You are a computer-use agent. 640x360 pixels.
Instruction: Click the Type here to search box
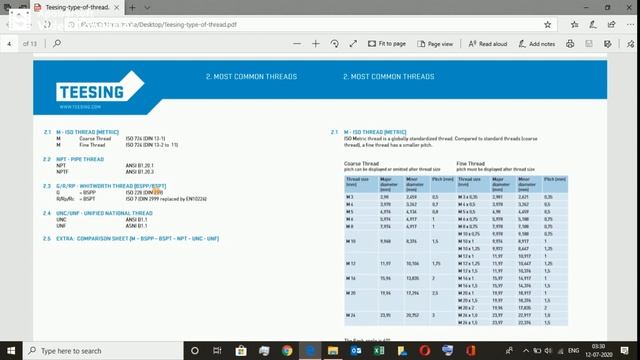point(103,351)
